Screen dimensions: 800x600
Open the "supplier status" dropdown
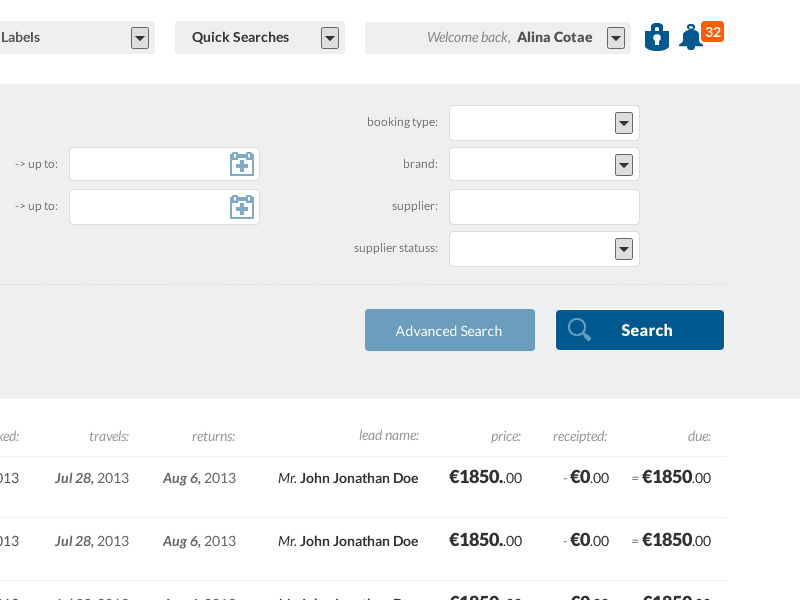tap(623, 249)
